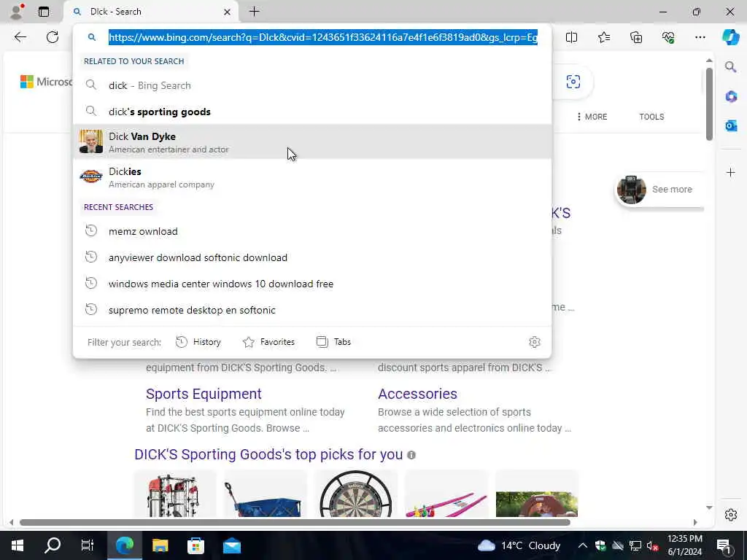
Task: Show hidden system tray icons
Action: (x=583, y=545)
